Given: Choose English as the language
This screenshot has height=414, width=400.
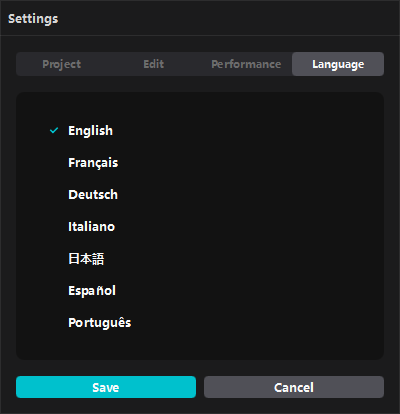Looking at the screenshot, I should 90,131.
